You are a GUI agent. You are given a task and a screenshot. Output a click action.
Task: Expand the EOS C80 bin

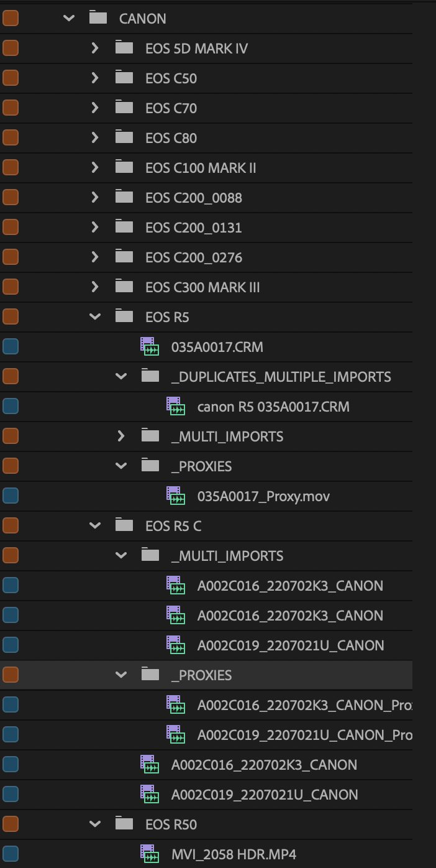(x=94, y=137)
